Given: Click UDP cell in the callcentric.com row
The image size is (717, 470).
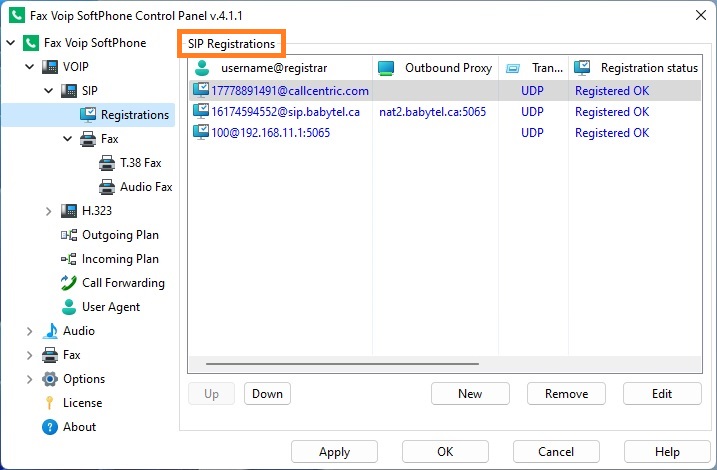Looking at the screenshot, I should (532, 91).
